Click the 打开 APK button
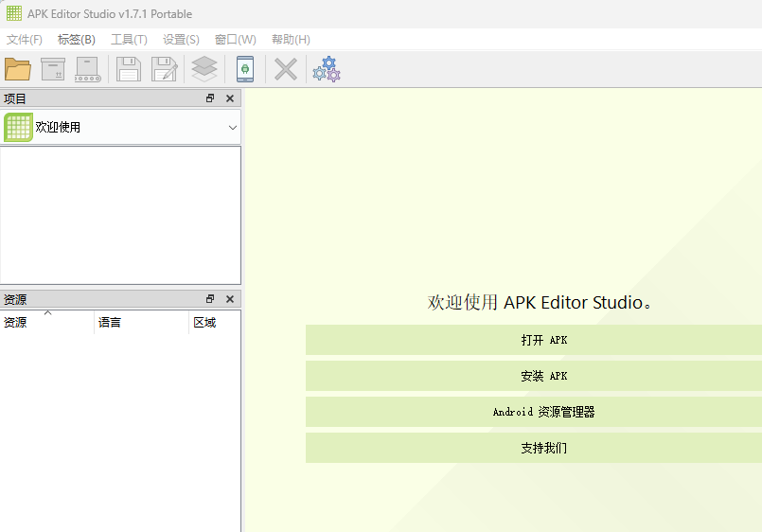Screen dimensions: 762x532 click(534, 340)
